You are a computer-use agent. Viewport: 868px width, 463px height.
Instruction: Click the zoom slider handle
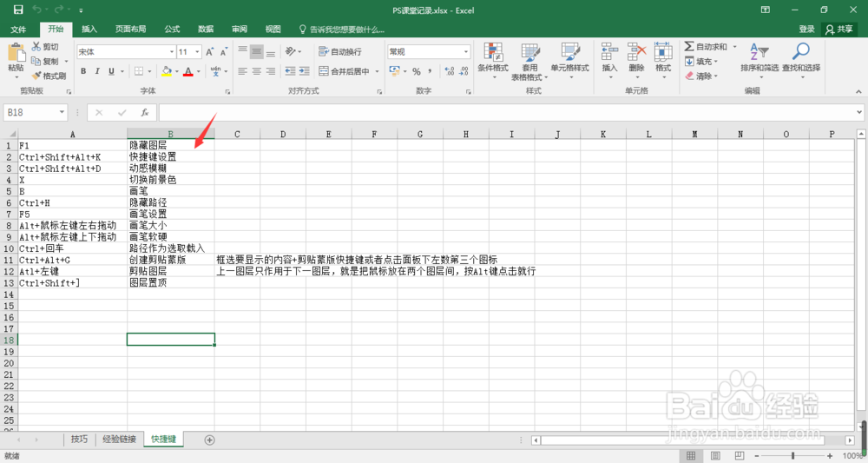point(792,455)
